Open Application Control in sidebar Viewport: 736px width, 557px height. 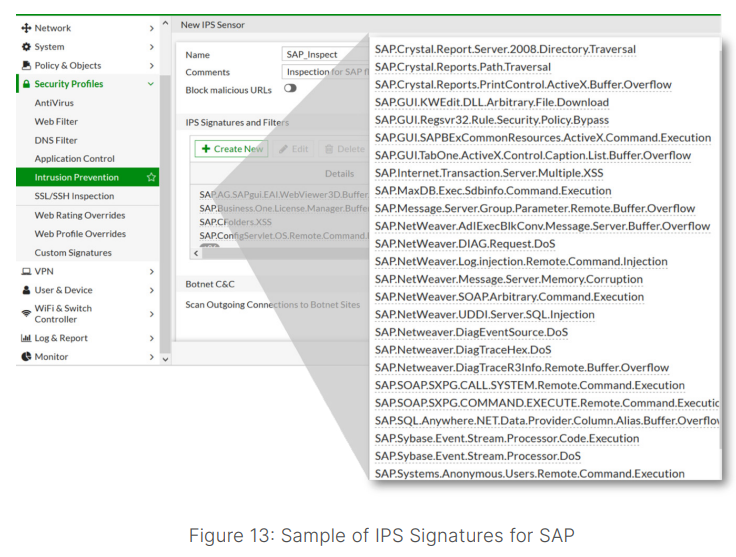pyautogui.click(x=75, y=159)
